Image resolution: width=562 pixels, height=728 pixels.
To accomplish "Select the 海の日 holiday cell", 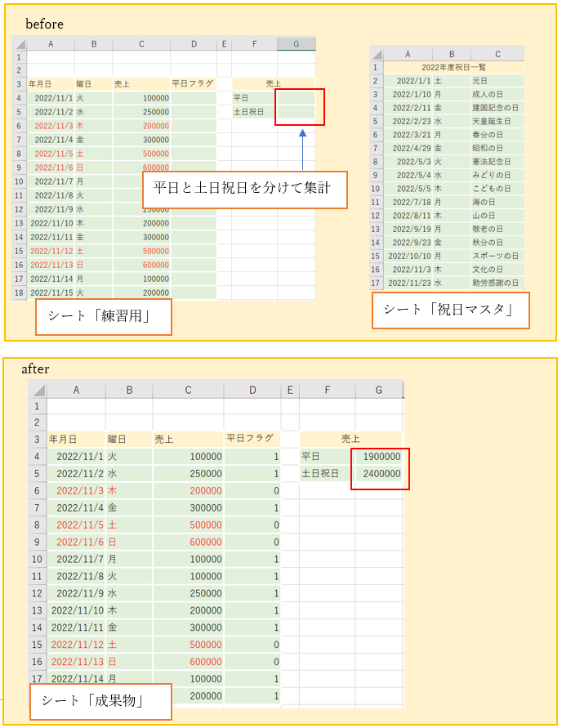I will (496, 202).
